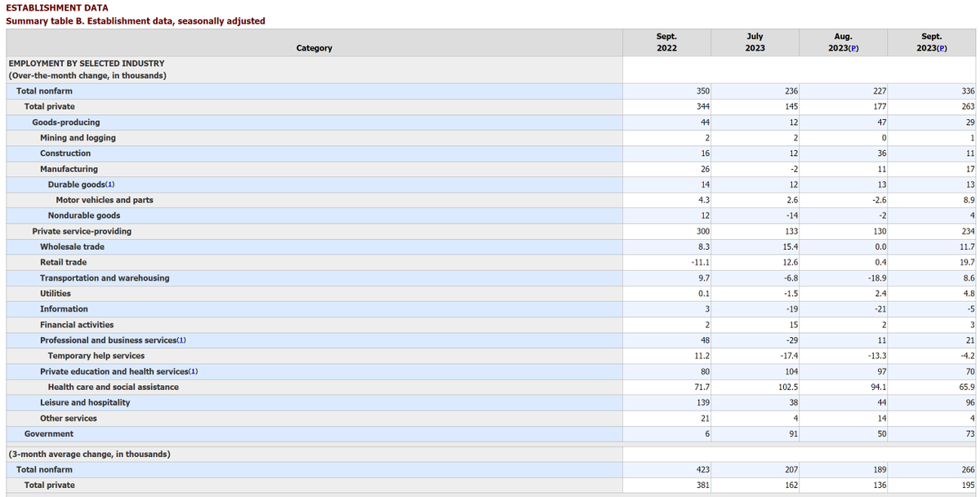Click 'EMPLOYMENT BY SELECTED INDUSTRY' section label

(87, 64)
